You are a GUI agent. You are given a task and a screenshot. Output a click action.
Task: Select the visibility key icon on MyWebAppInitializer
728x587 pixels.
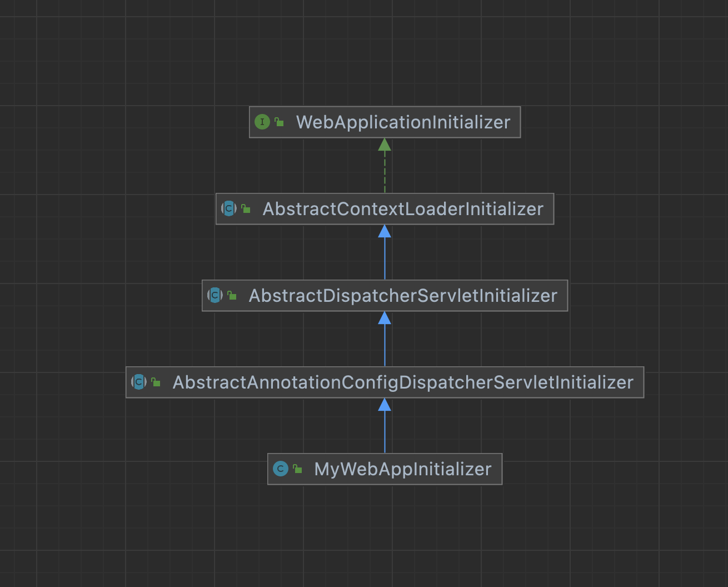tap(298, 468)
